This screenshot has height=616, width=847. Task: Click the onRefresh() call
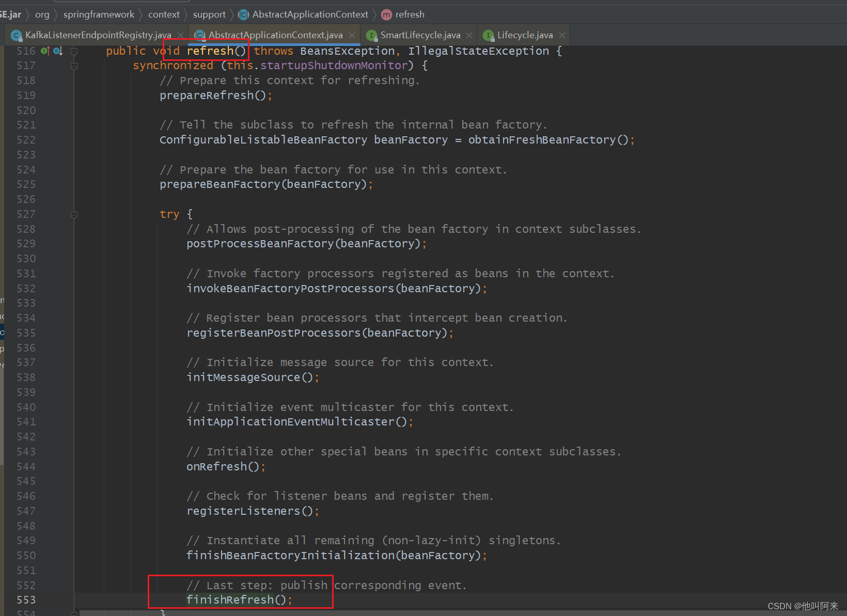(223, 467)
